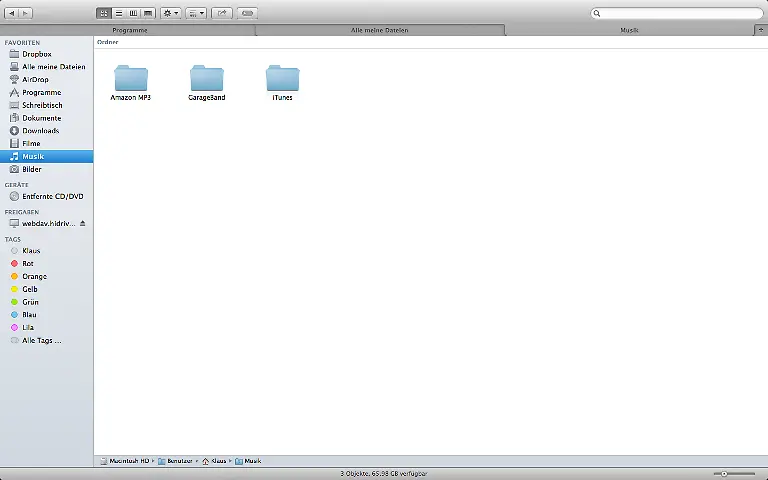This screenshot has height=480, width=768.
Task: Go forward with the forward arrow button
Action: [25, 13]
